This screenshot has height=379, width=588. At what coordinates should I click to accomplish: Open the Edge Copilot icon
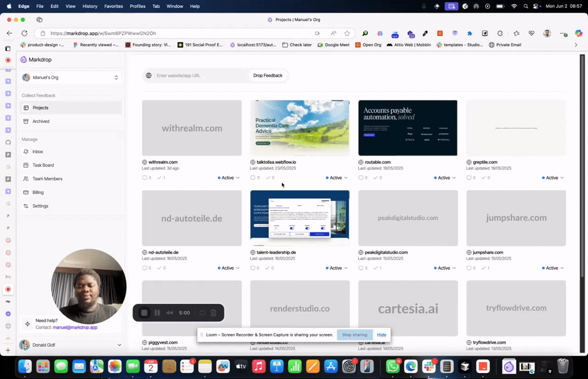point(579,33)
